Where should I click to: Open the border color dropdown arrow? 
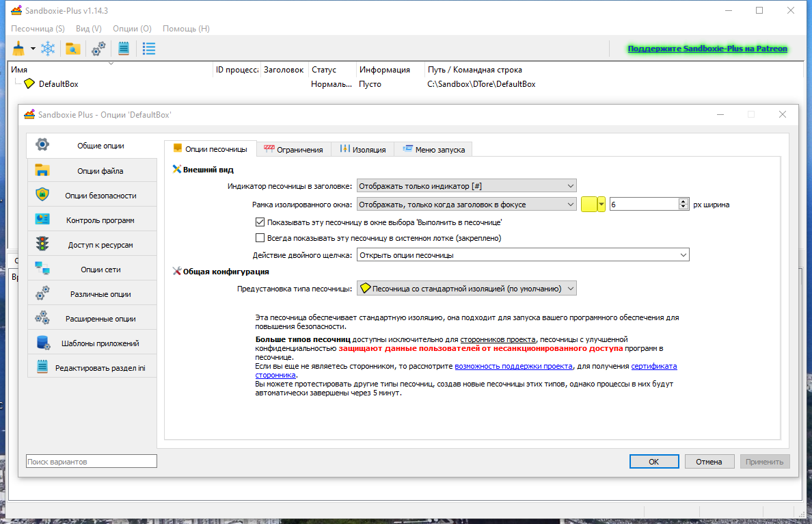[601, 205]
